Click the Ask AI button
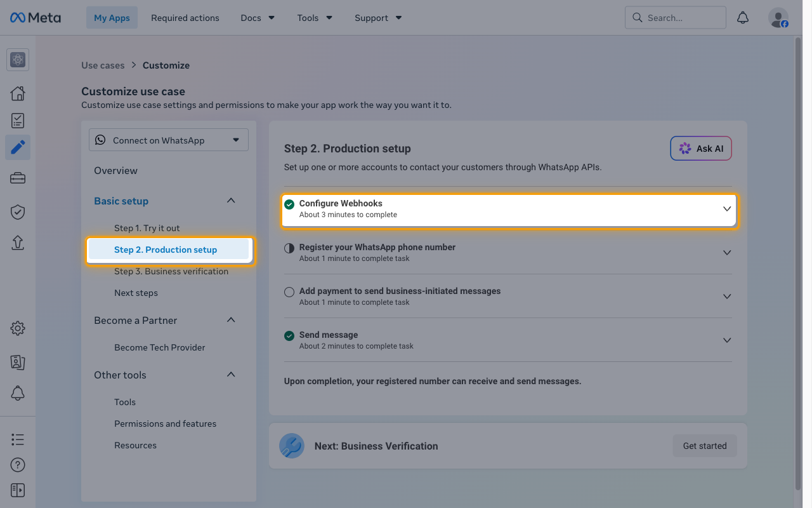 tap(701, 149)
